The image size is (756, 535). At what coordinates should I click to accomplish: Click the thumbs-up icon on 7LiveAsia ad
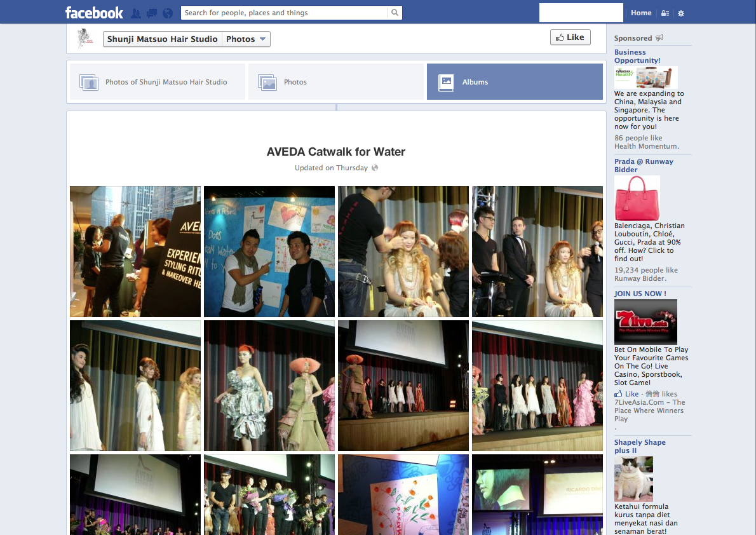[x=618, y=394]
